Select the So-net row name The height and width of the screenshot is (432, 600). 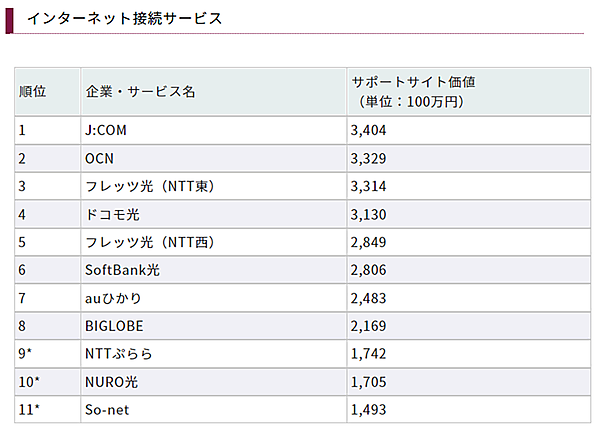tap(108, 410)
